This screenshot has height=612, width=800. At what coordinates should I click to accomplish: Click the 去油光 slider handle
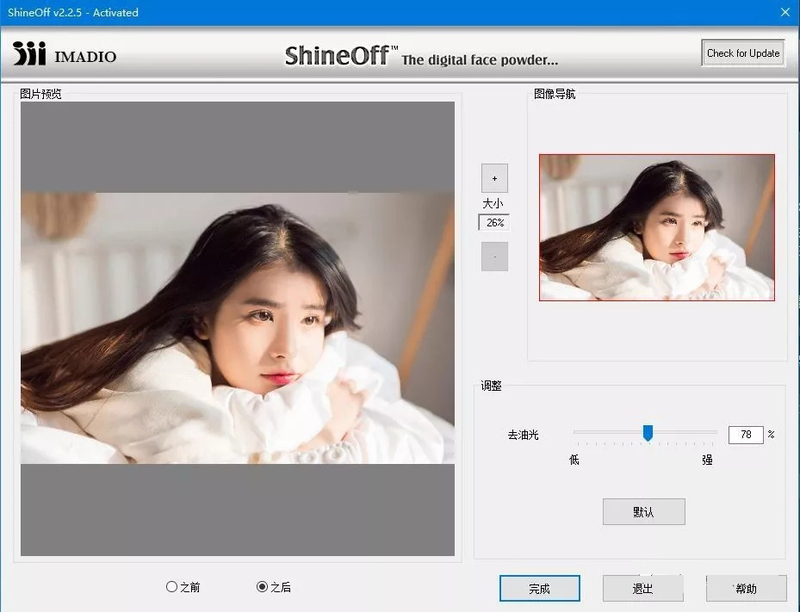pyautogui.click(x=648, y=433)
